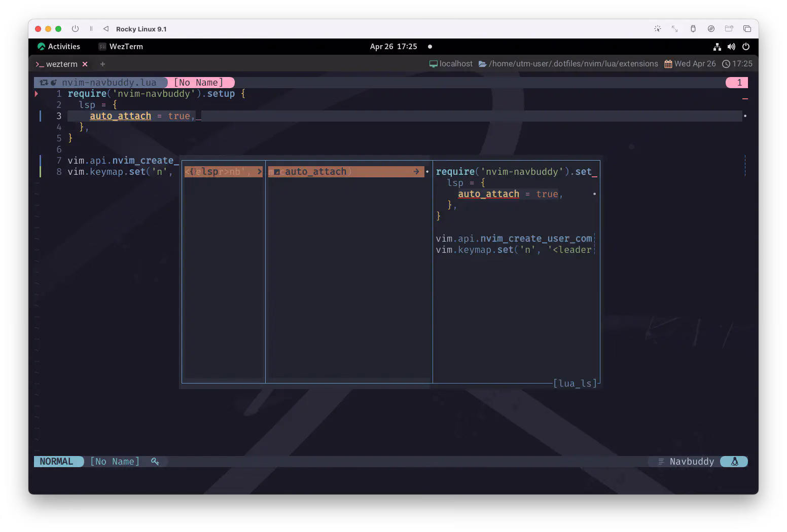
Task: Open the UTM USB devices icon
Action: tap(693, 29)
